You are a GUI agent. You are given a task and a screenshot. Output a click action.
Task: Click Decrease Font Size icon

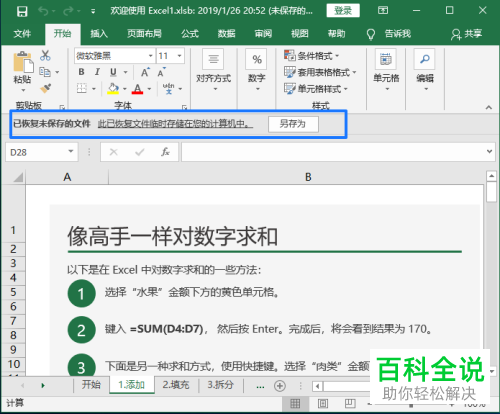click(162, 72)
